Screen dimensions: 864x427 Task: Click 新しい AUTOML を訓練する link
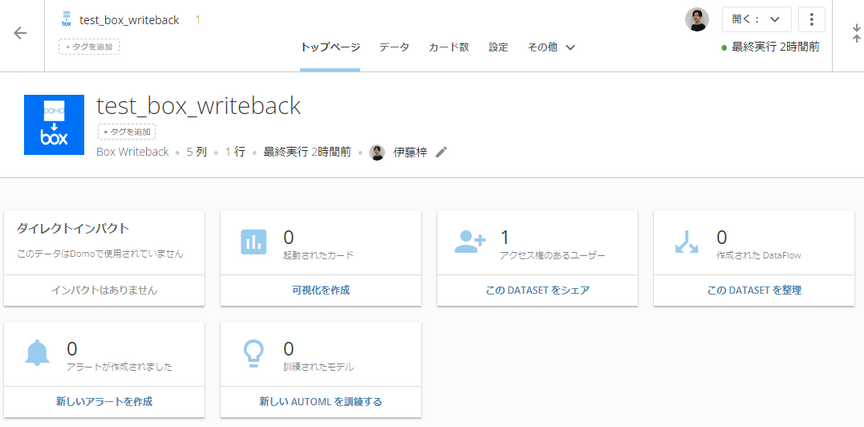[x=321, y=402]
